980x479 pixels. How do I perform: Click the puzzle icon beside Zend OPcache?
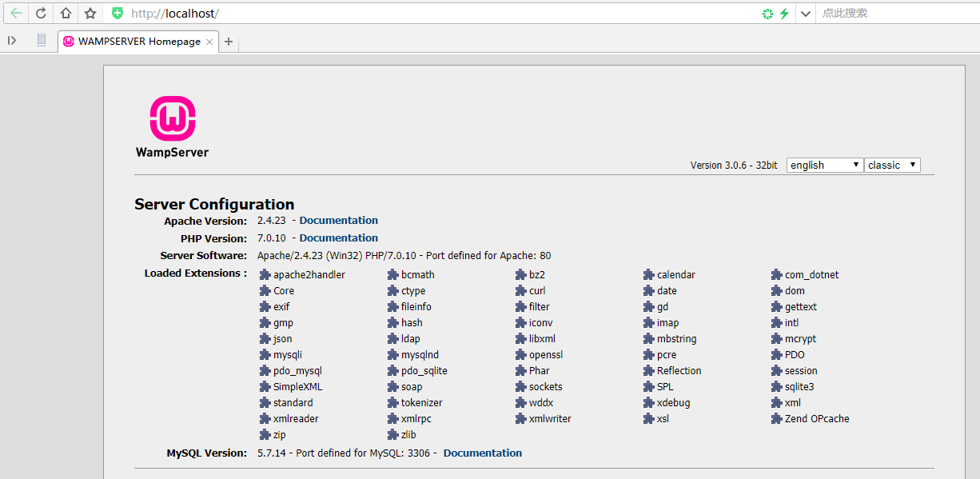coord(777,419)
